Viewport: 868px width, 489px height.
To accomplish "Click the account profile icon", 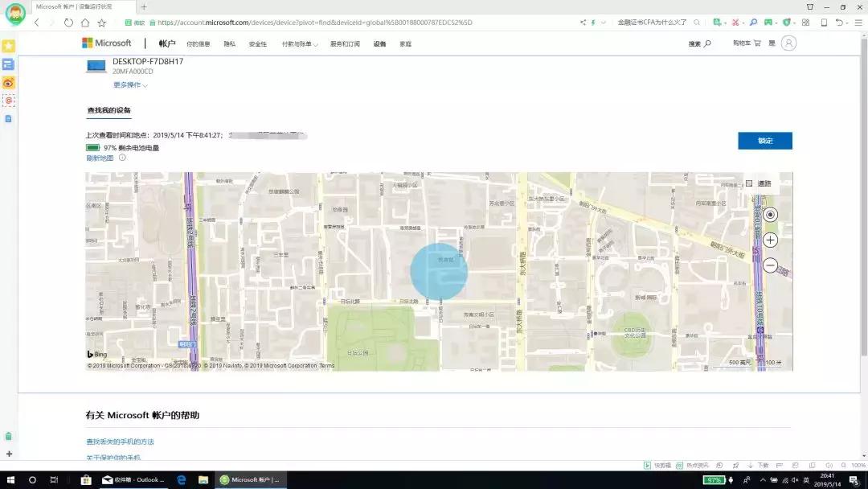I will (x=788, y=43).
